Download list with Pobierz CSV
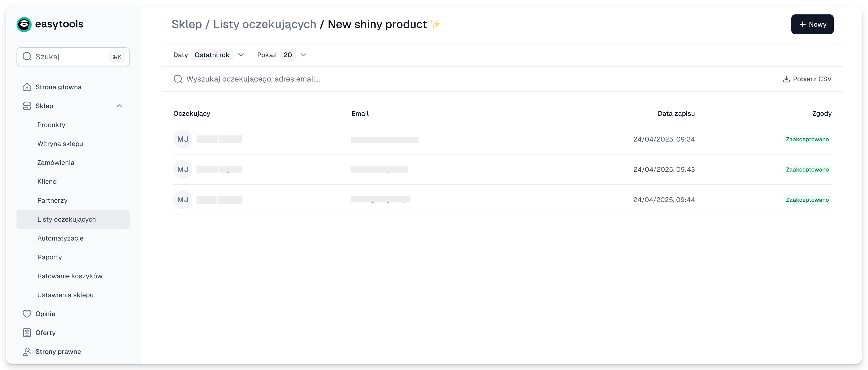 pos(807,79)
